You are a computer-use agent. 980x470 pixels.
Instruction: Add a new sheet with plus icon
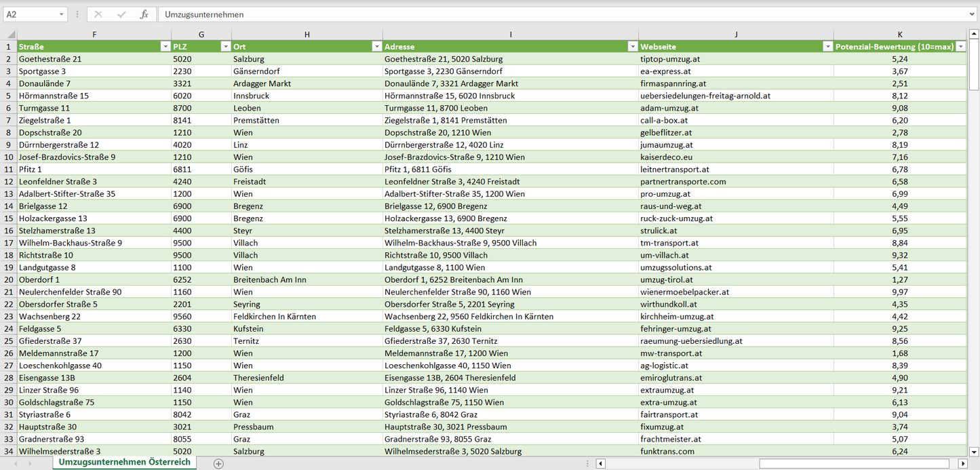[218, 463]
